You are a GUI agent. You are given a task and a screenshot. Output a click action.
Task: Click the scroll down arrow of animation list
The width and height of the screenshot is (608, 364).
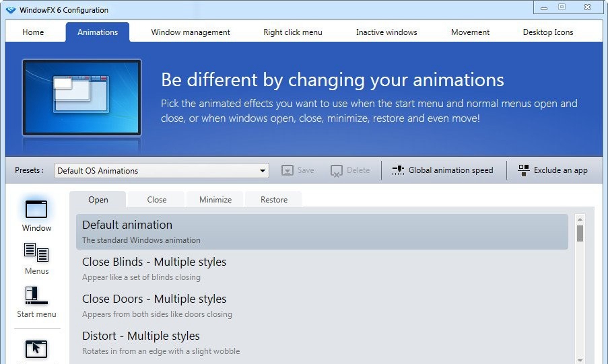click(x=580, y=360)
